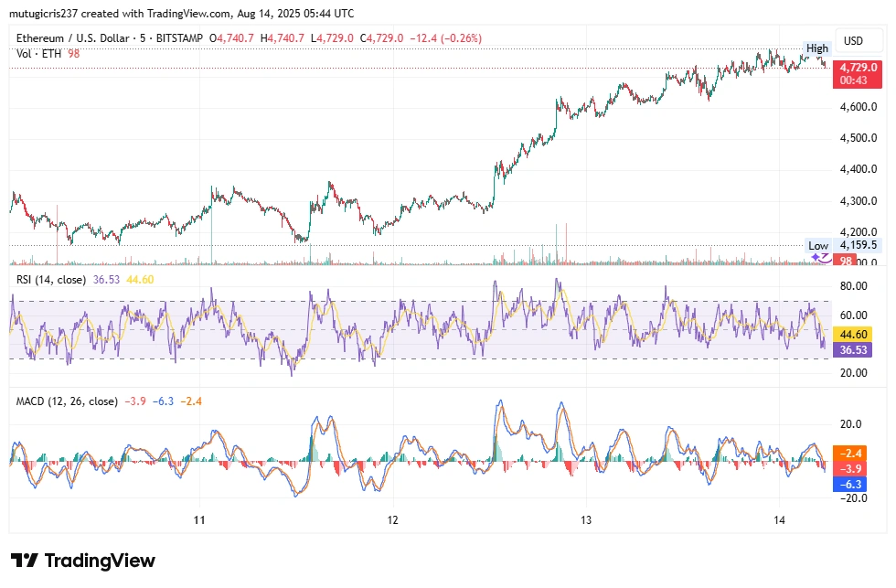Click the yellow RSI value label 44.60
This screenshot has width=896, height=588.
coord(858,335)
